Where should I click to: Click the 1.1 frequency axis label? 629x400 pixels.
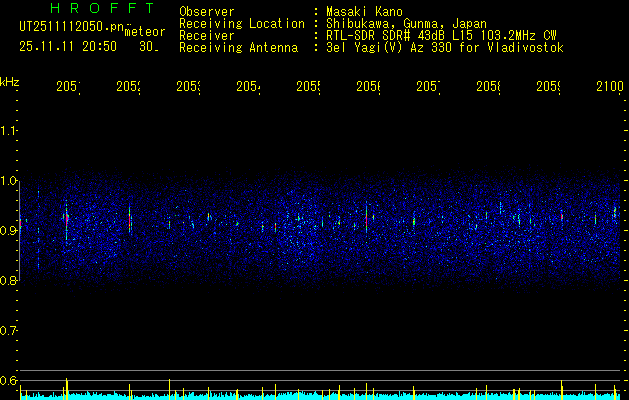tap(8, 130)
